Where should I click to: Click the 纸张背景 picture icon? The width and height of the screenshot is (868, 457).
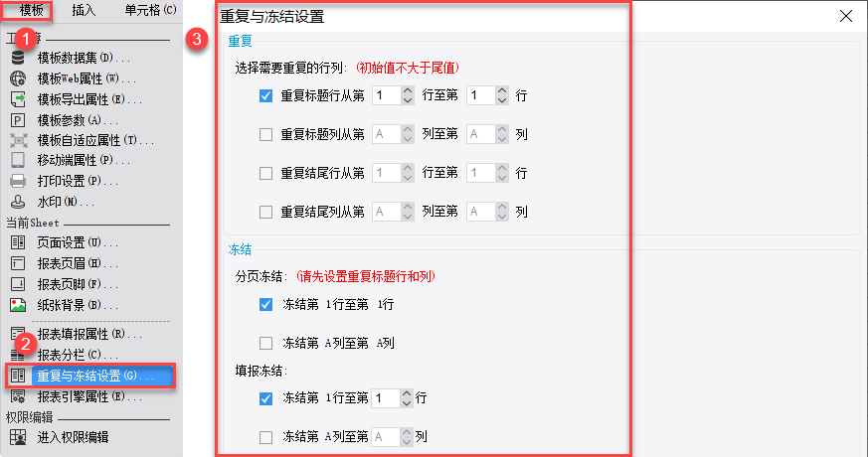coord(17,304)
